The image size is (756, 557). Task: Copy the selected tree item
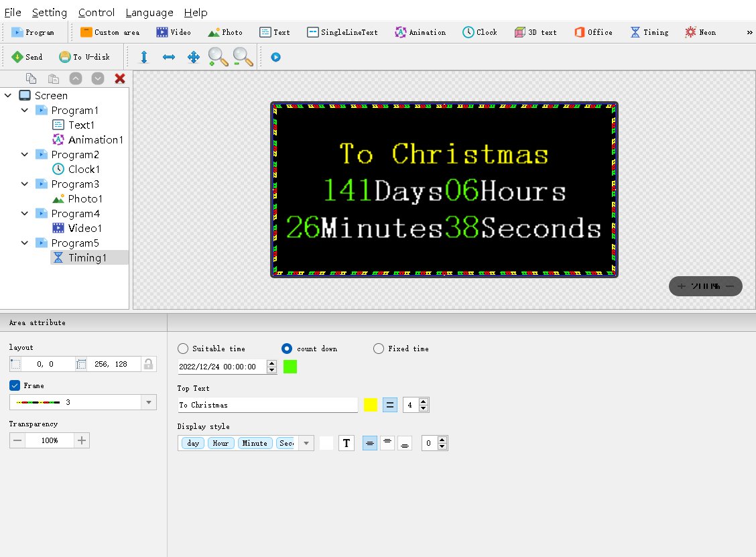tap(31, 78)
